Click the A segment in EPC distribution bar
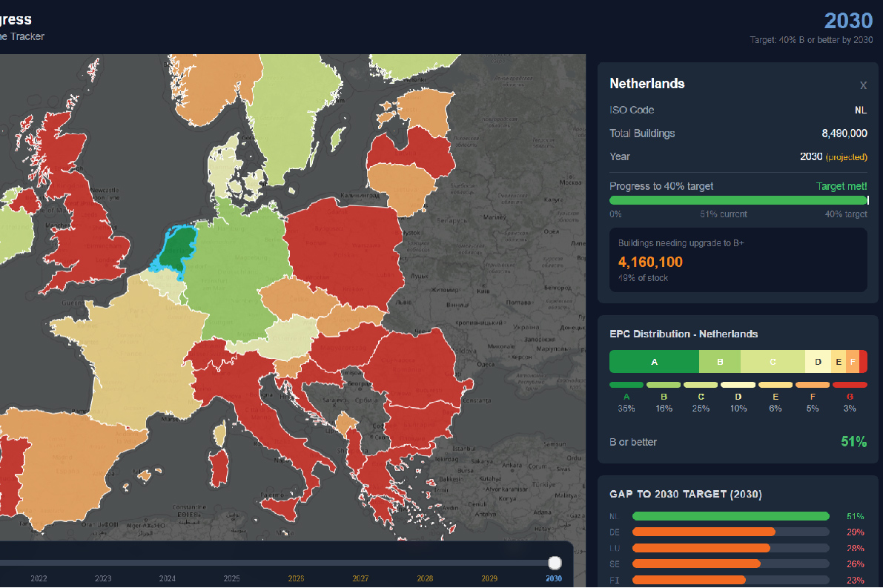883x588 pixels. (x=654, y=362)
